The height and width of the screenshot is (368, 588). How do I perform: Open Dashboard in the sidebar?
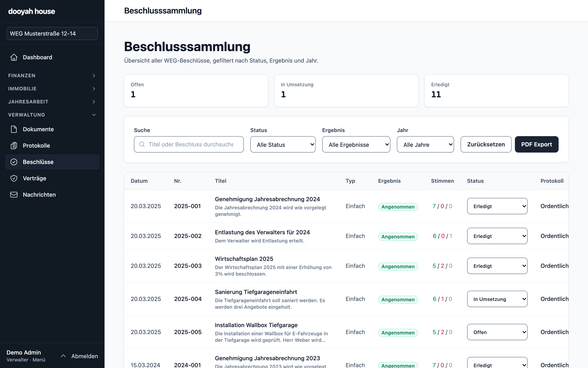[x=52, y=57]
